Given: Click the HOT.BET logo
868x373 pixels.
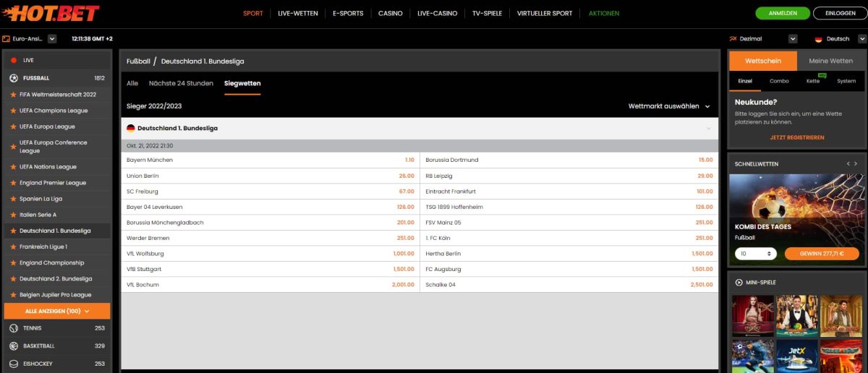Looking at the screenshot, I should 51,13.
